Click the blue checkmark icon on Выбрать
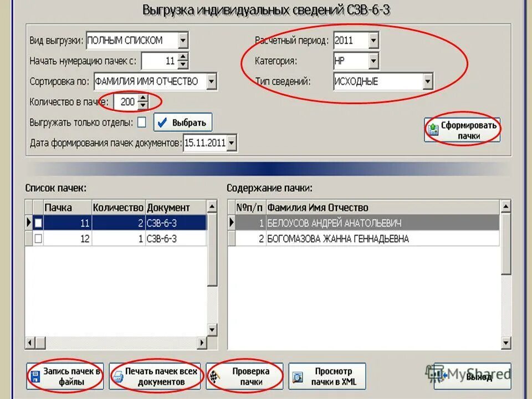The height and width of the screenshot is (399, 532). pos(162,122)
